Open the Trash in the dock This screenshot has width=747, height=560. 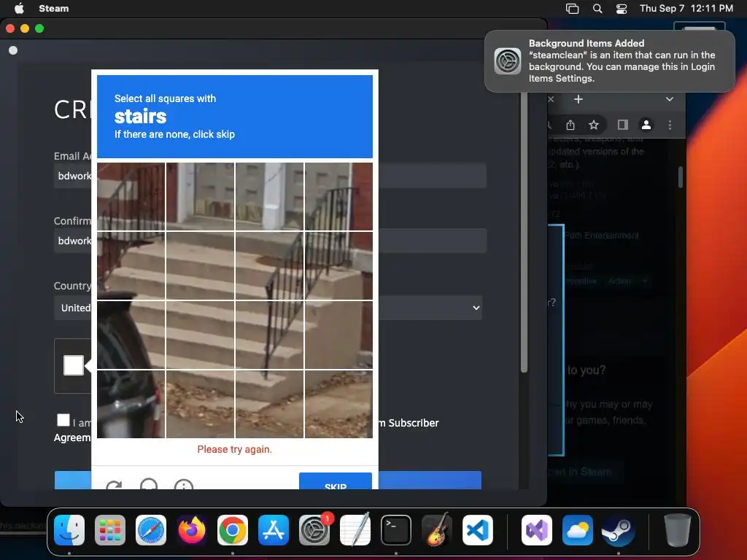[x=678, y=530]
